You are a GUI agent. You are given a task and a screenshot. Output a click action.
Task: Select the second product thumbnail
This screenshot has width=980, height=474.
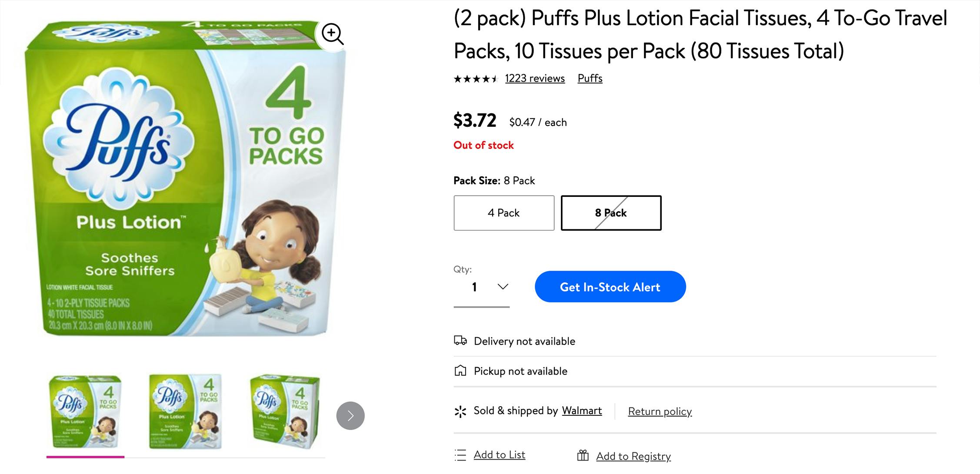click(185, 411)
